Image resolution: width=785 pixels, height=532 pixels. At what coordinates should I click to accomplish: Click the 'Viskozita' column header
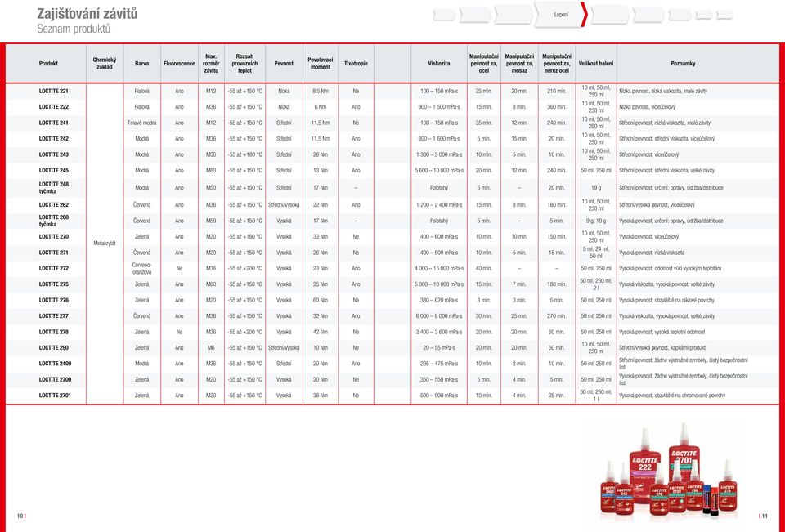[439, 64]
